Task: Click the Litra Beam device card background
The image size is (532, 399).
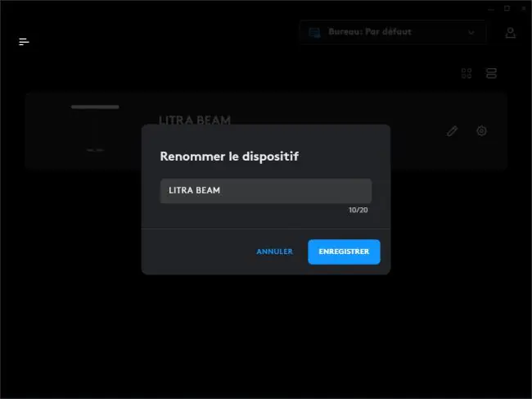Action: 266,131
